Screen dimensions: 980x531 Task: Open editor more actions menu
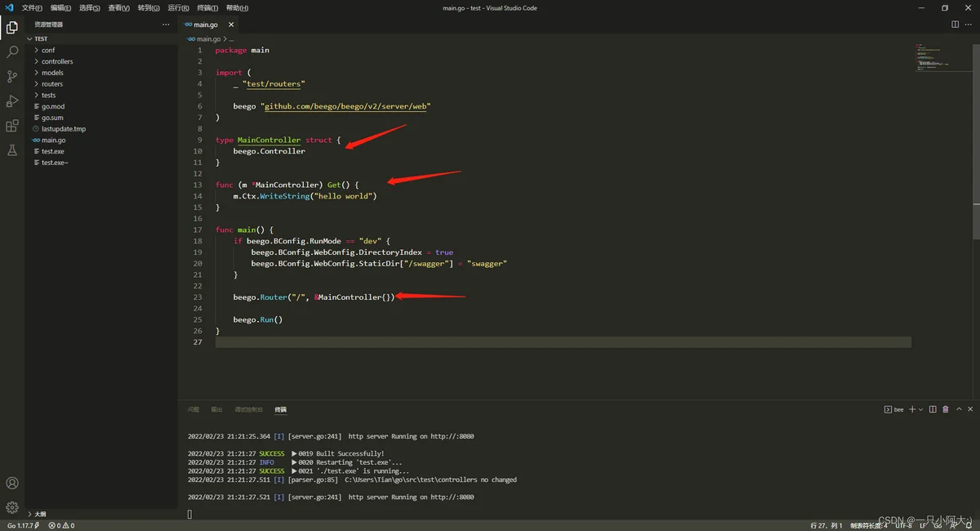point(969,25)
